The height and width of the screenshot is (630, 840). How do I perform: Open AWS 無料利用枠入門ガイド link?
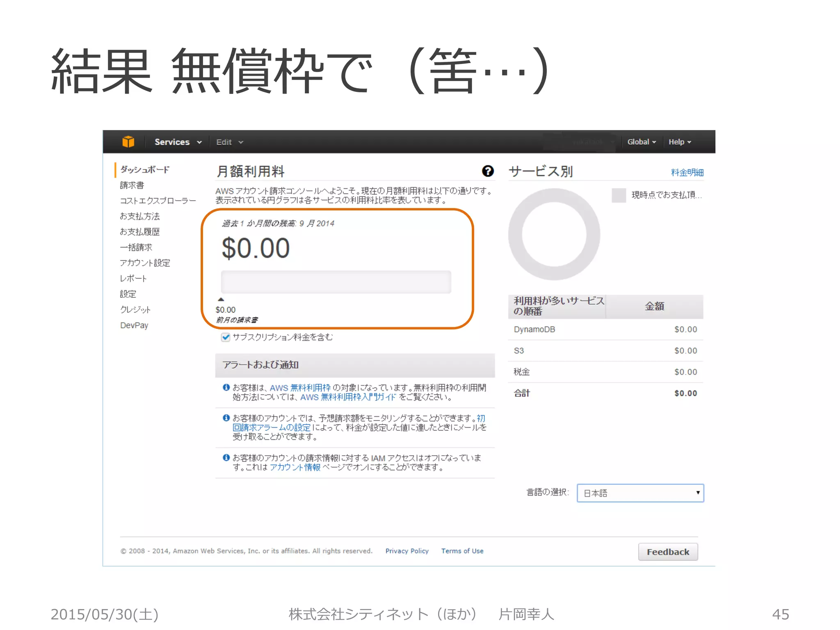348,397
